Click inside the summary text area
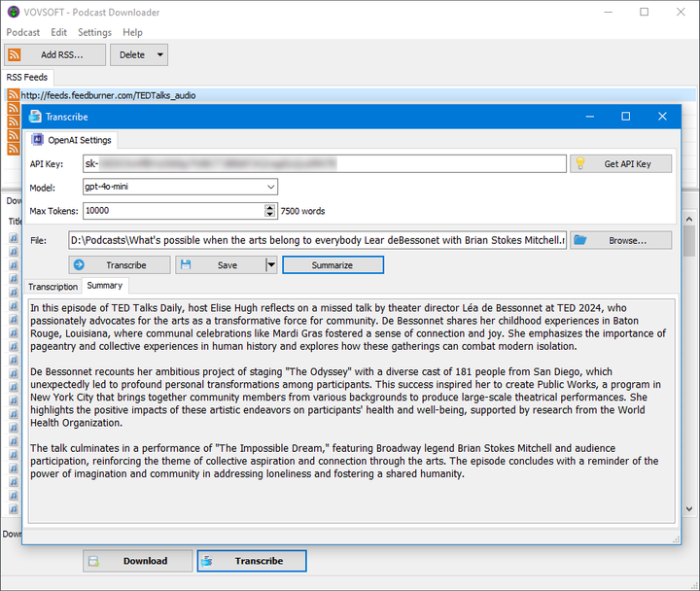Image resolution: width=700 pixels, height=591 pixels. click(x=351, y=410)
